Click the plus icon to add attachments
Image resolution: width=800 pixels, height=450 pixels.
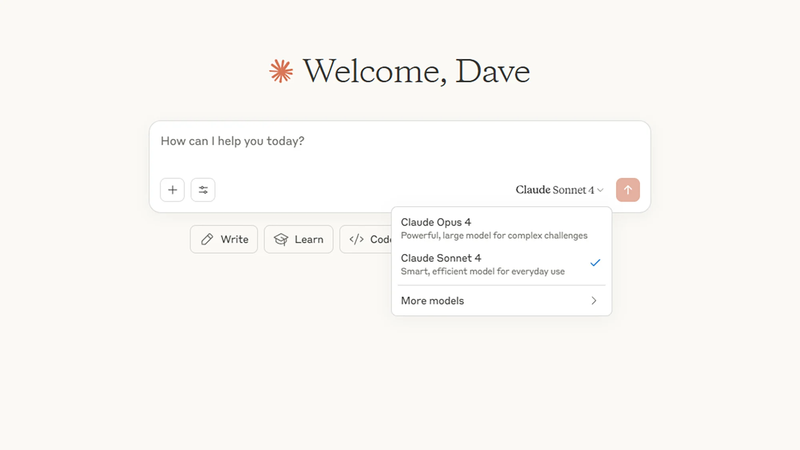click(172, 190)
